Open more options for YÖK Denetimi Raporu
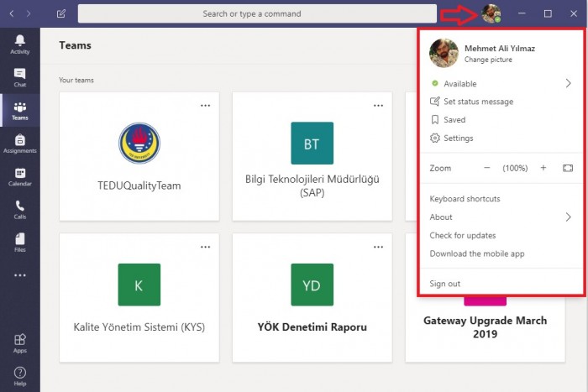Image resolution: width=588 pixels, height=392 pixels. click(x=378, y=247)
